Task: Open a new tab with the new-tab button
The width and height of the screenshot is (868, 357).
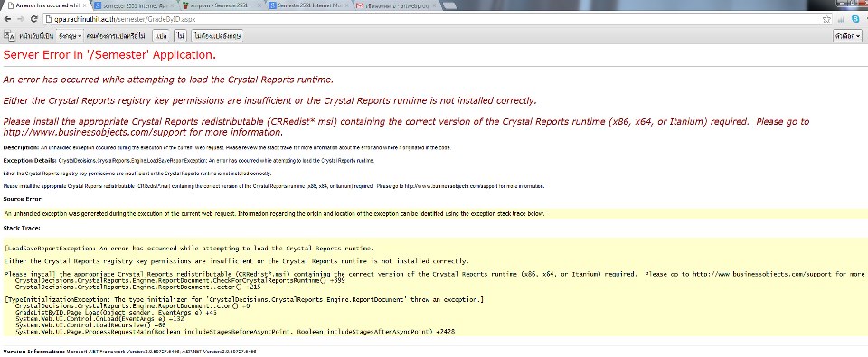Action: 449,5
